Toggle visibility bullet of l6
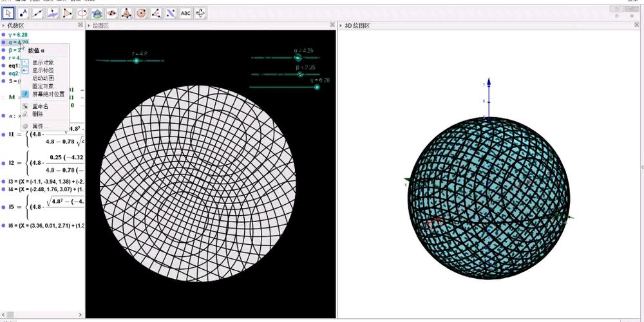644x322 pixels. point(4,225)
